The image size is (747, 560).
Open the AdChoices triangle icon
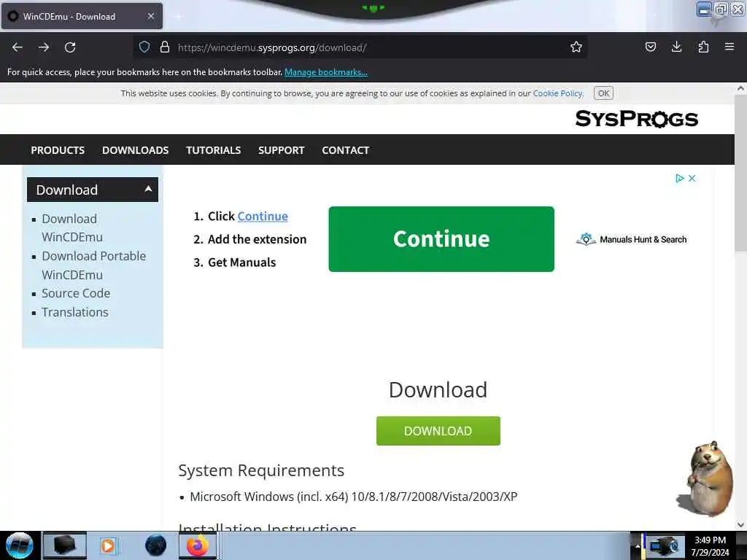click(x=680, y=178)
